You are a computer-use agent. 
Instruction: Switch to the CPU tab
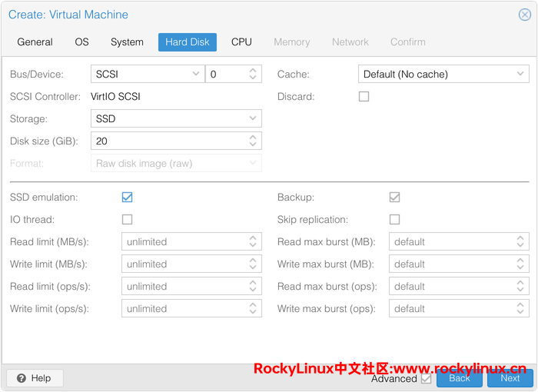point(241,42)
